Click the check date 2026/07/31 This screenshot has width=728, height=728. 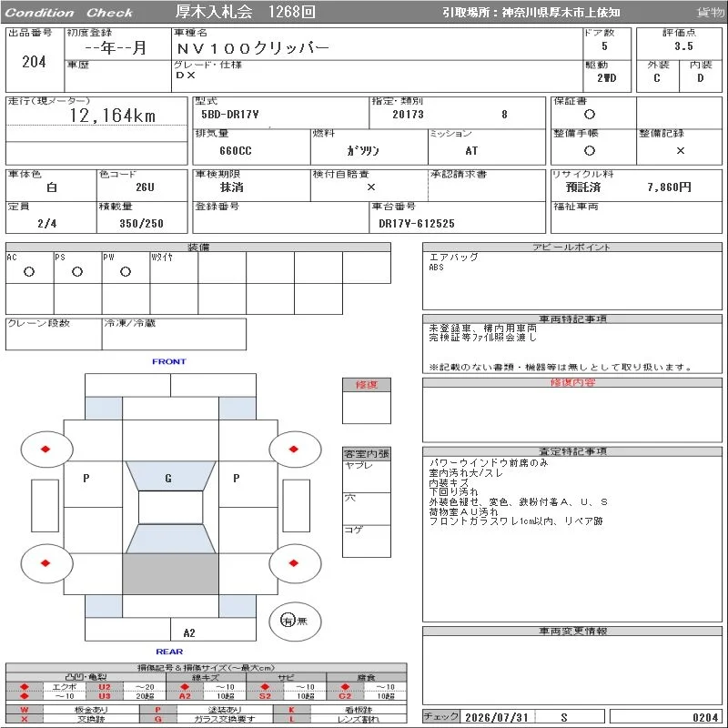(497, 717)
